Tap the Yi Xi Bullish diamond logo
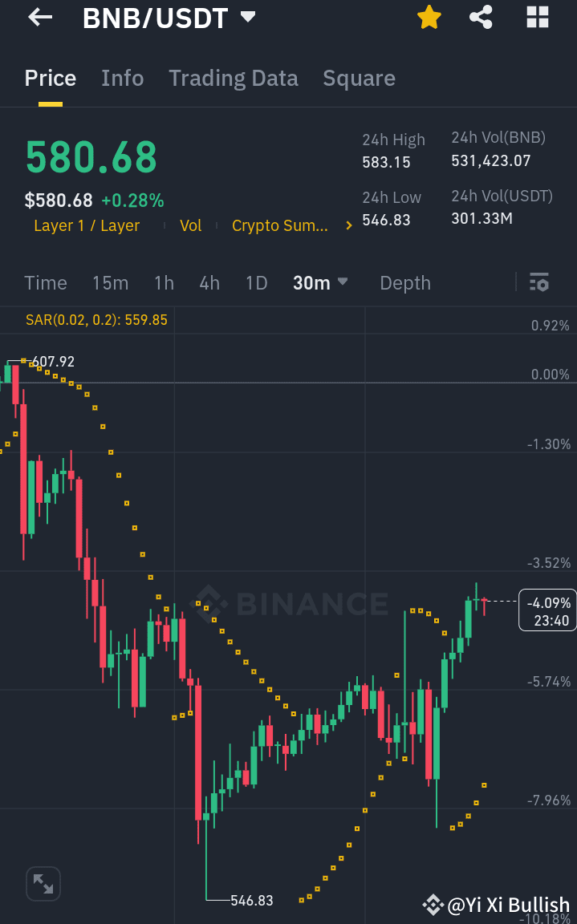Viewport: 577px width, 924px height. (x=432, y=905)
